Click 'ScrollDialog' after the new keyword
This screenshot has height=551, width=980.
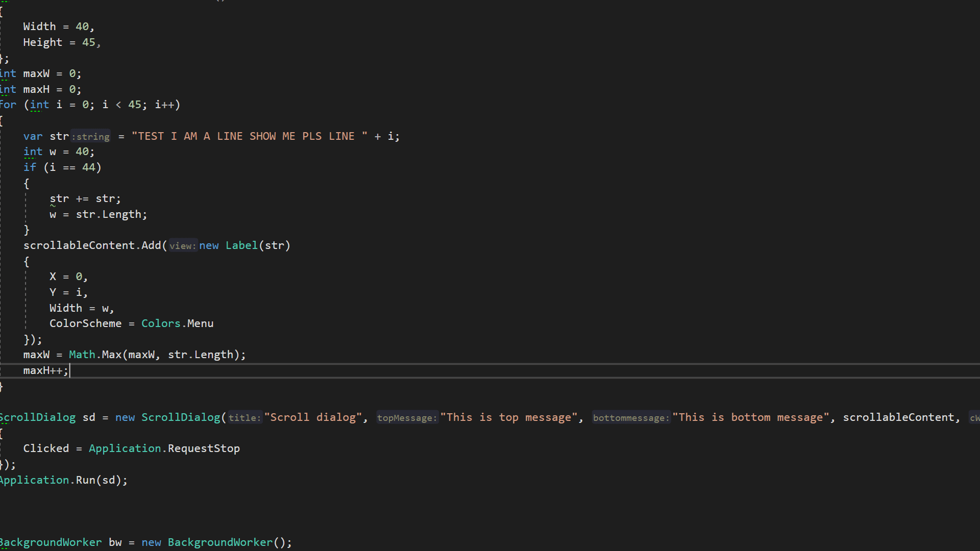181,417
